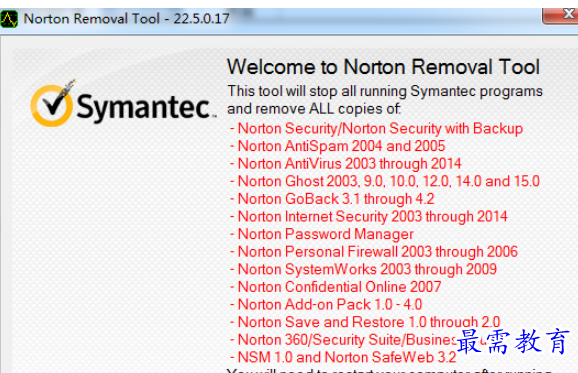Click the Norton Personal Firewall 2003 through 2006 line

(374, 252)
